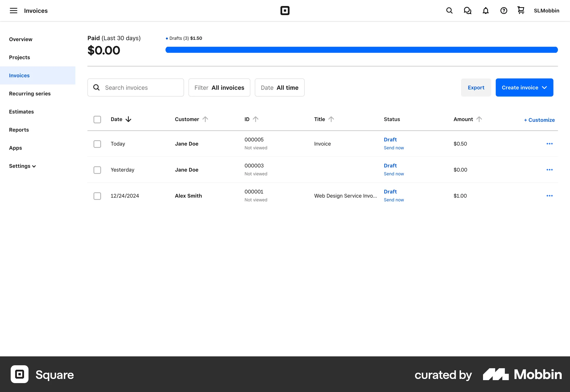The height and width of the screenshot is (392, 570).
Task: Click the Square logo in the header
Action: point(285,10)
